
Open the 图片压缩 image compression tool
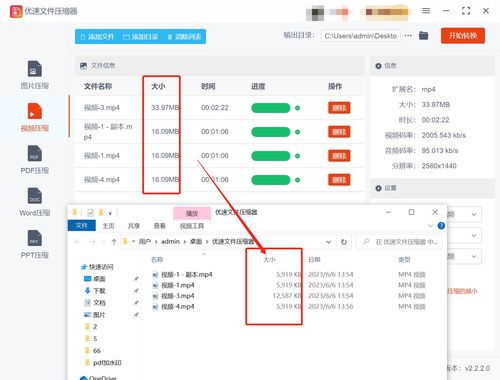click(35, 75)
